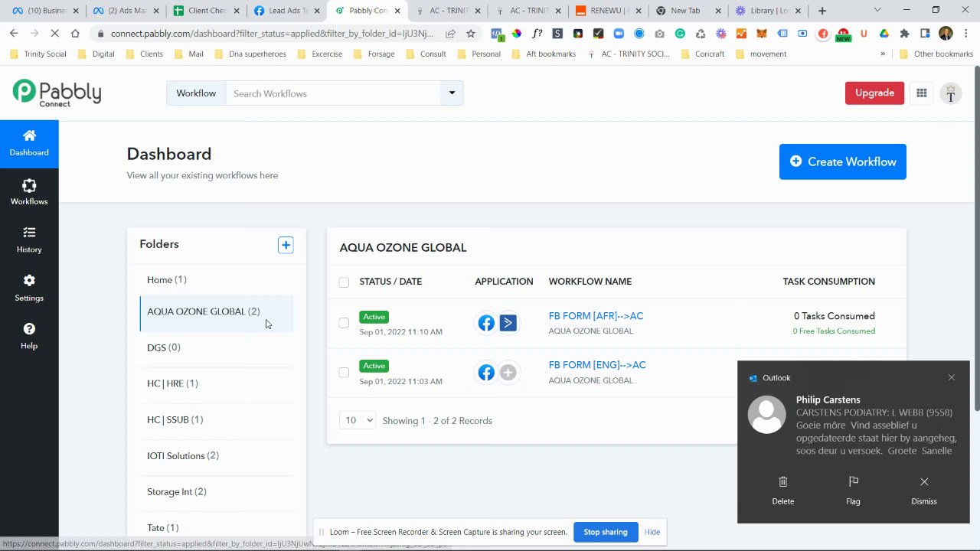Open Chrome three-dot menu
Image resolution: width=980 pixels, height=551 pixels.
[965, 34]
